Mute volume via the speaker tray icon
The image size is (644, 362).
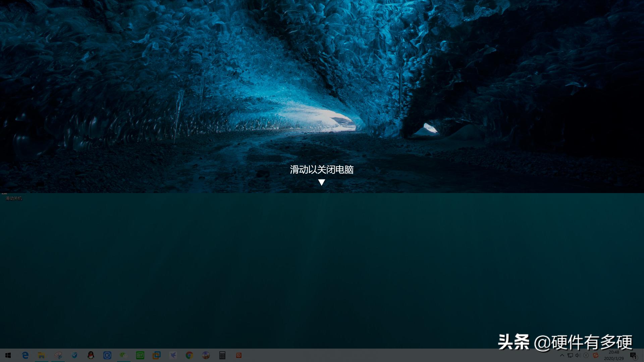point(577,355)
